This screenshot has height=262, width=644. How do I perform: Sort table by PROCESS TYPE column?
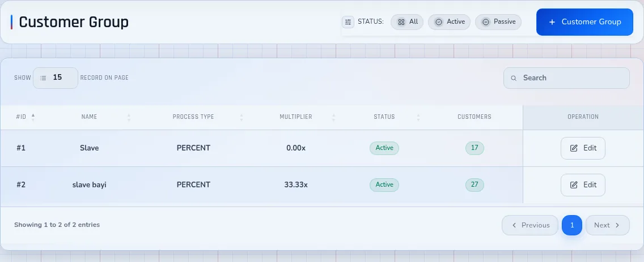193,117
